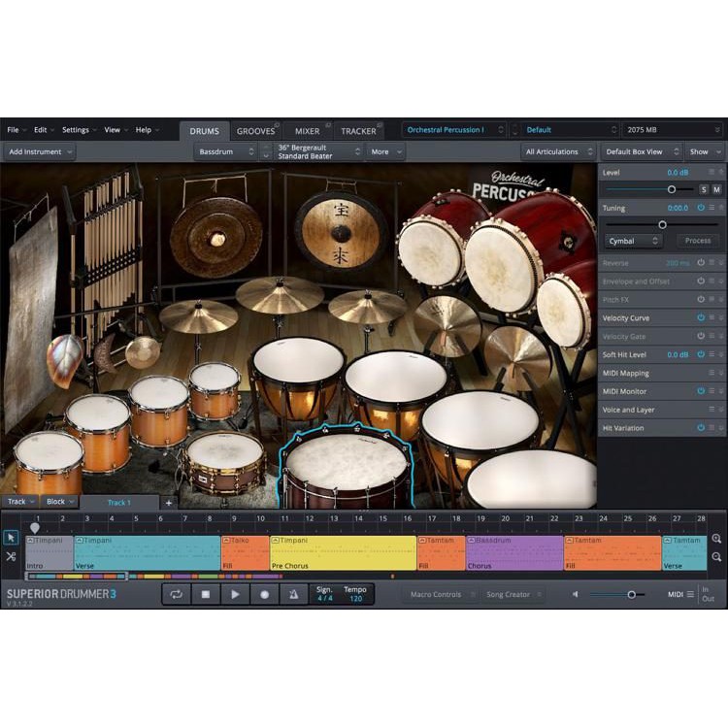Open the Velocity Curve menu icon
The image size is (728, 728).
click(711, 317)
